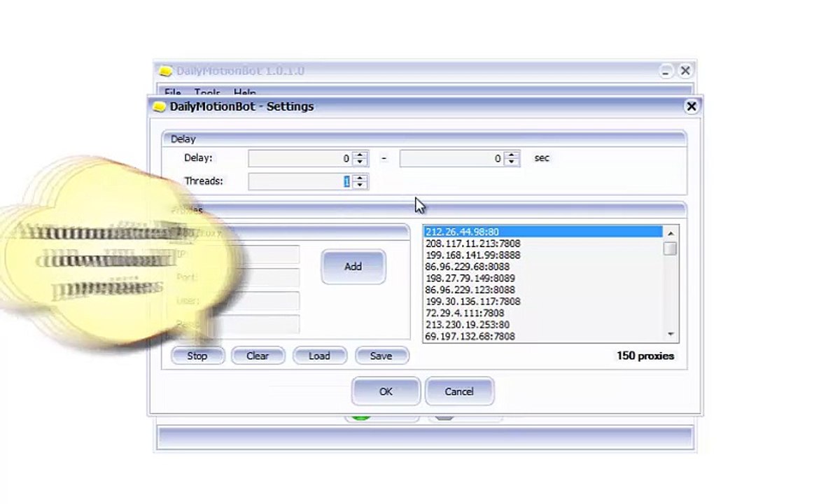Focus the Threads input field
This screenshot has height=504, width=840.
point(300,181)
